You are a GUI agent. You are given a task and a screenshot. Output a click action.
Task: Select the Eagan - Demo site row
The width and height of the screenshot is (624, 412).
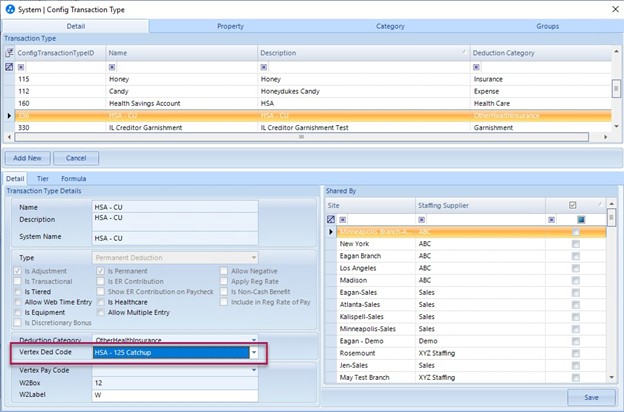471,341
